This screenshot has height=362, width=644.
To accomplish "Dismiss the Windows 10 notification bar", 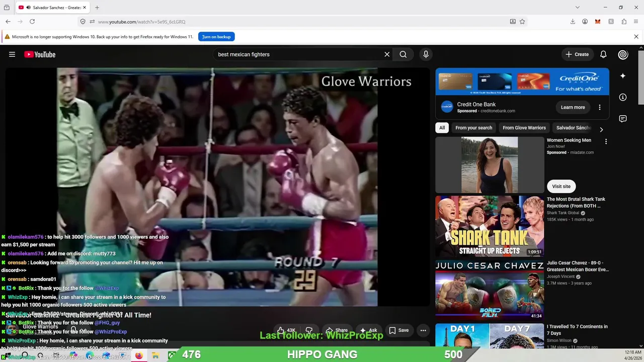I will [x=636, y=37].
